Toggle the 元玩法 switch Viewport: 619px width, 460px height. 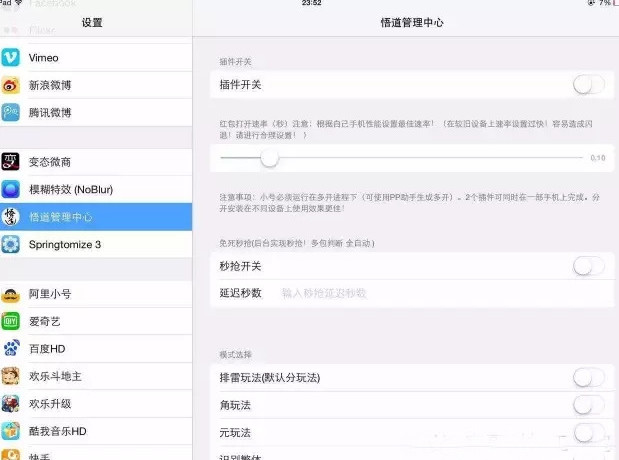coord(589,433)
